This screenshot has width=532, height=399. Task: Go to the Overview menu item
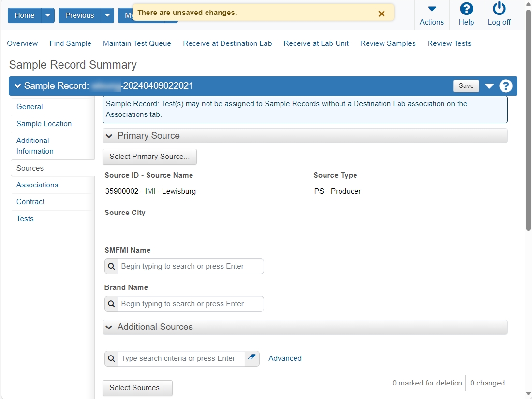22,43
